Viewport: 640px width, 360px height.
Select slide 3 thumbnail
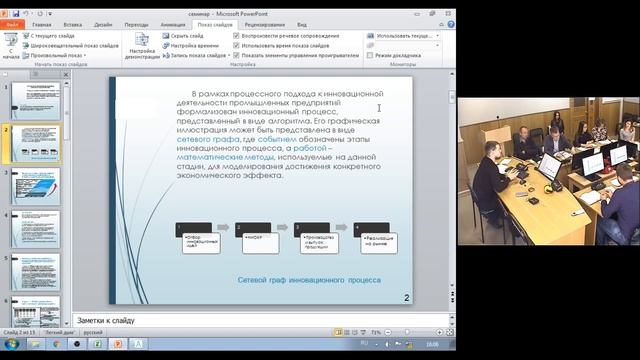[36, 186]
